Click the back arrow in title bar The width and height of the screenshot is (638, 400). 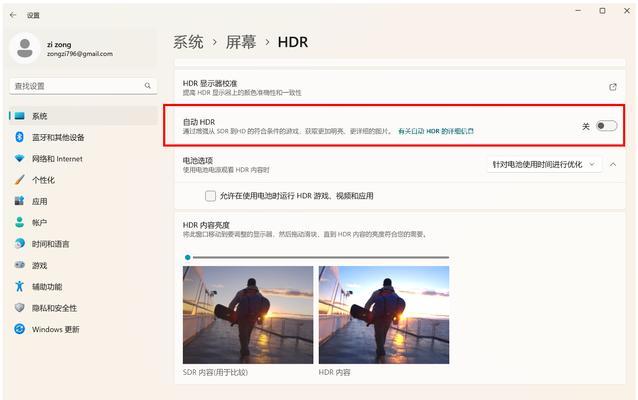point(13,15)
